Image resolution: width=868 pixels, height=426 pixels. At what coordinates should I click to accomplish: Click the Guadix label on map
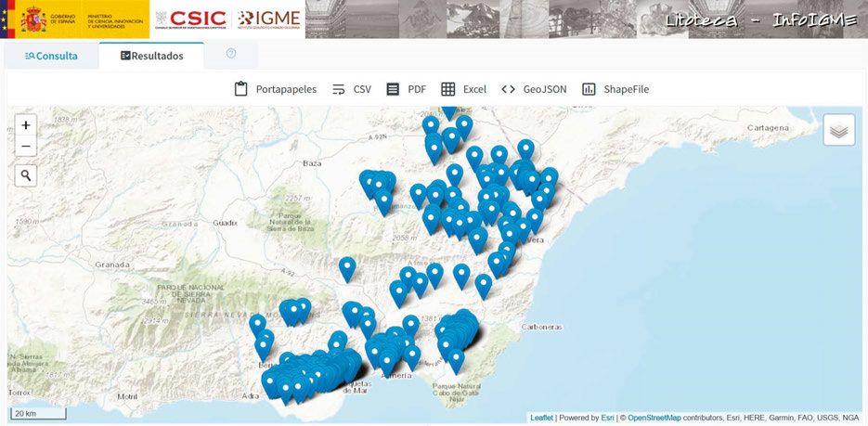coord(226,223)
